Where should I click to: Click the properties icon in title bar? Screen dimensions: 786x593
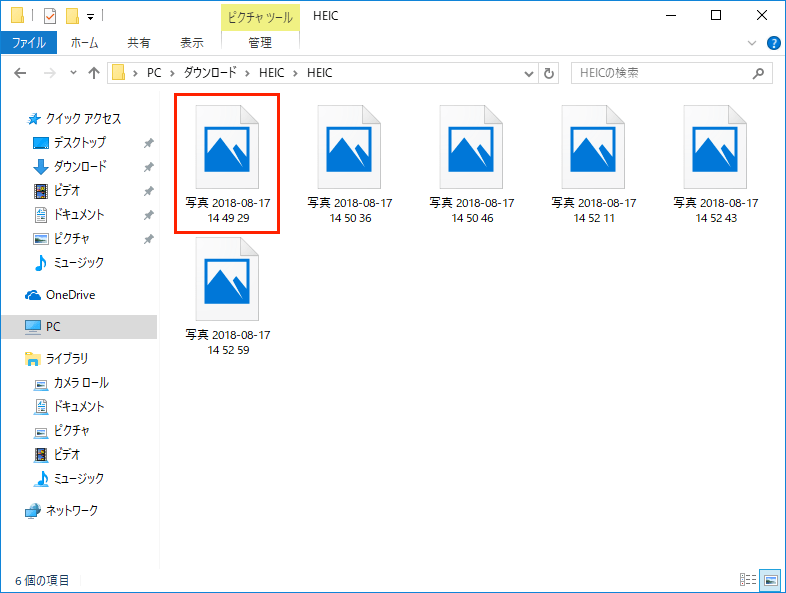click(50, 16)
